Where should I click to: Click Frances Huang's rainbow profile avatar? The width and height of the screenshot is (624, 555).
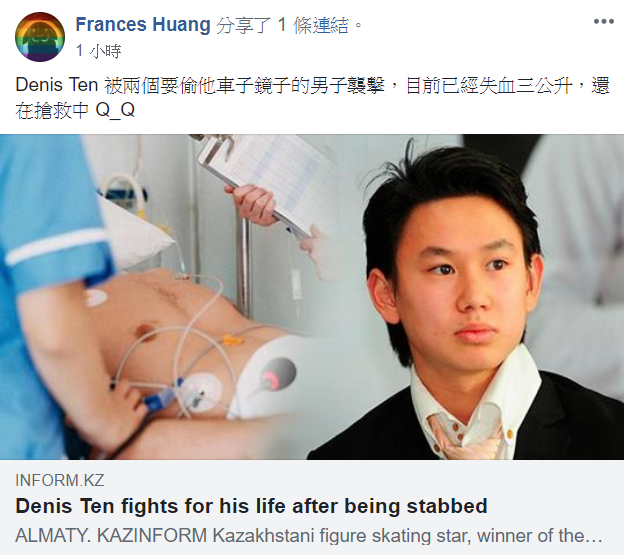40,37
